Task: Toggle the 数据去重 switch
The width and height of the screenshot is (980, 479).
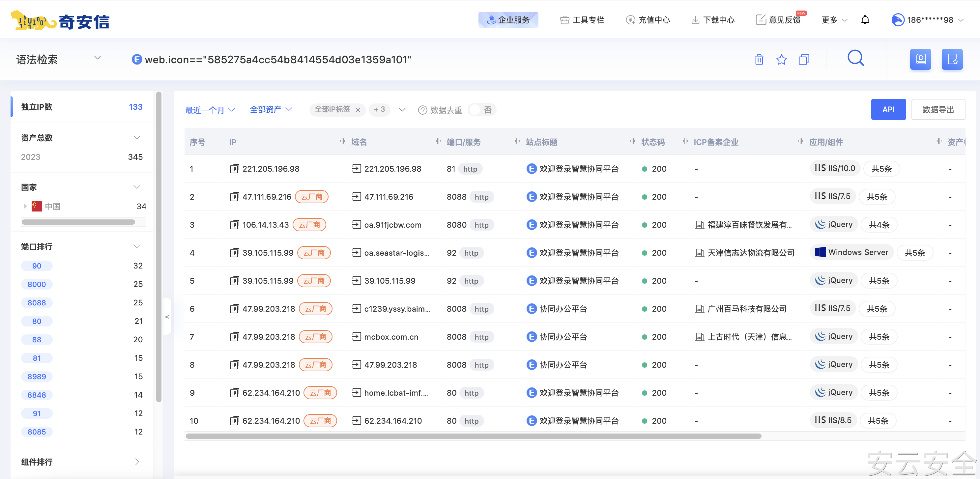Action: (482, 110)
